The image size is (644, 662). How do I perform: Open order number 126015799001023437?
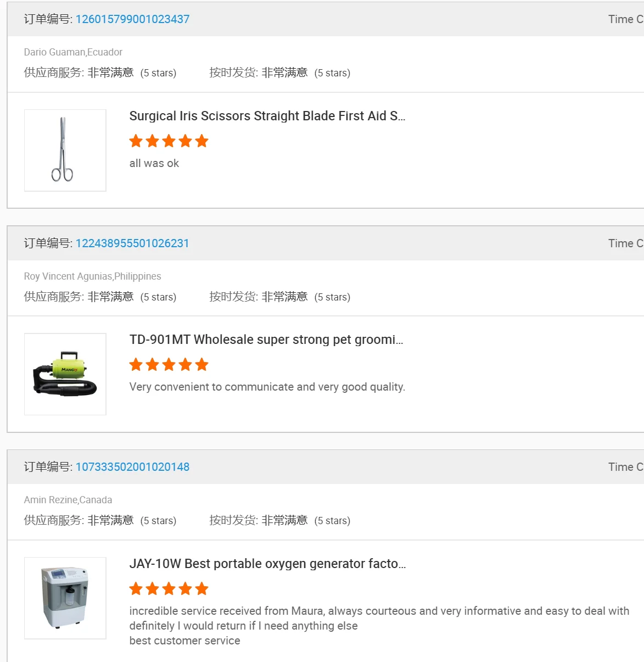coord(132,19)
